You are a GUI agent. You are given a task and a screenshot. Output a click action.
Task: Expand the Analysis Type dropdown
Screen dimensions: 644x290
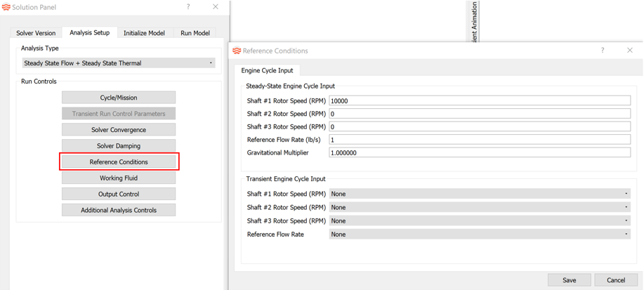tap(118, 63)
